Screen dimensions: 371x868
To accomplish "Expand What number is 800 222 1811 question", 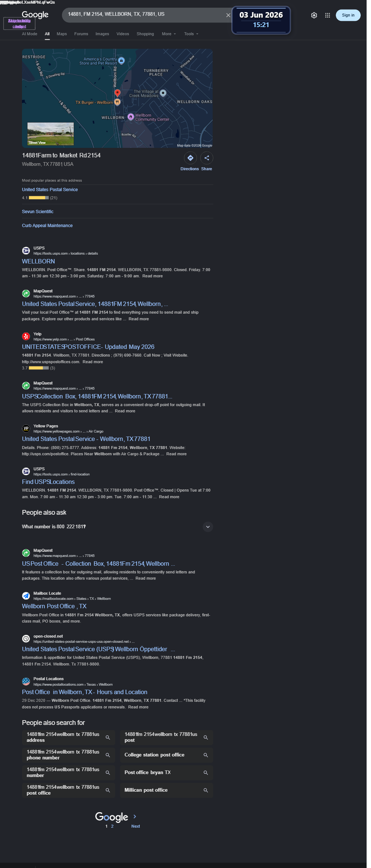I will [117, 527].
